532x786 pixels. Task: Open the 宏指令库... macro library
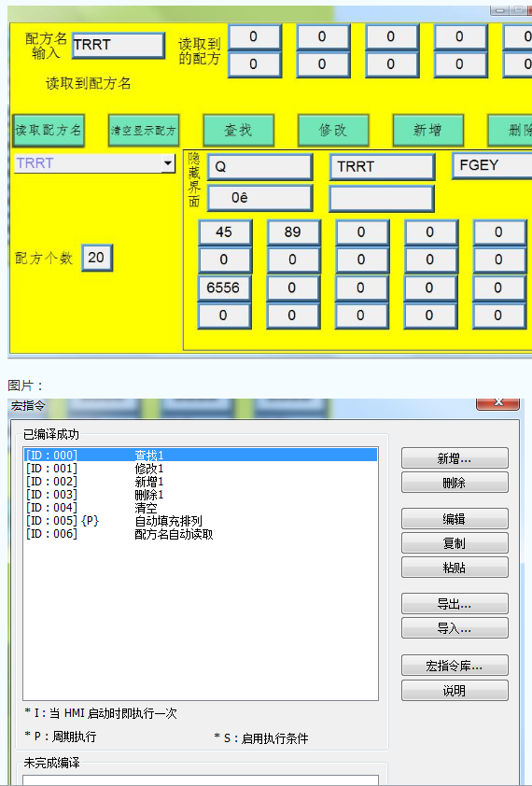(x=455, y=666)
